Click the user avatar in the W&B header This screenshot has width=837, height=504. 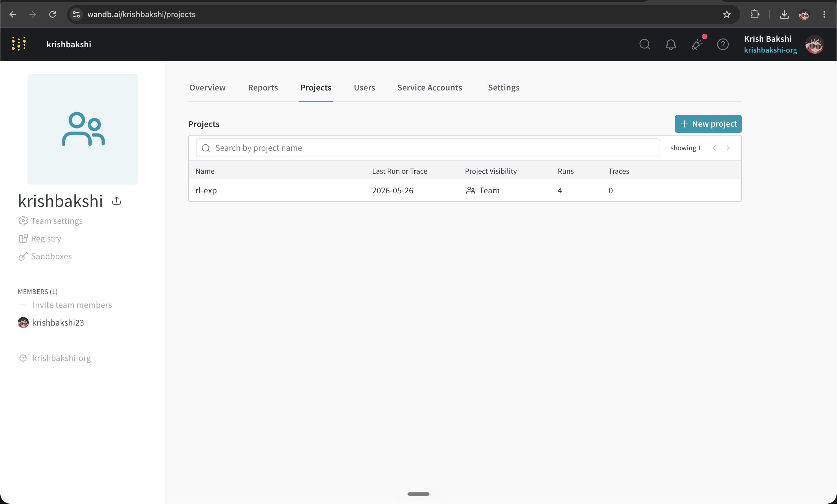pos(814,44)
